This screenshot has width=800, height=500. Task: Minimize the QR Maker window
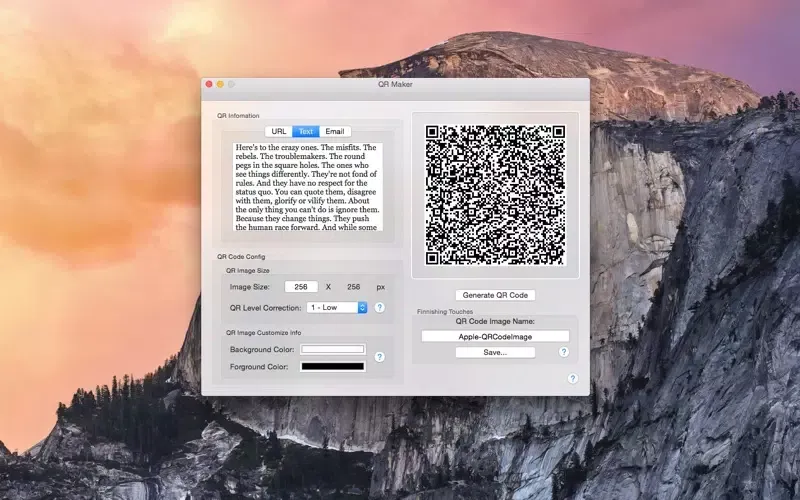point(220,84)
